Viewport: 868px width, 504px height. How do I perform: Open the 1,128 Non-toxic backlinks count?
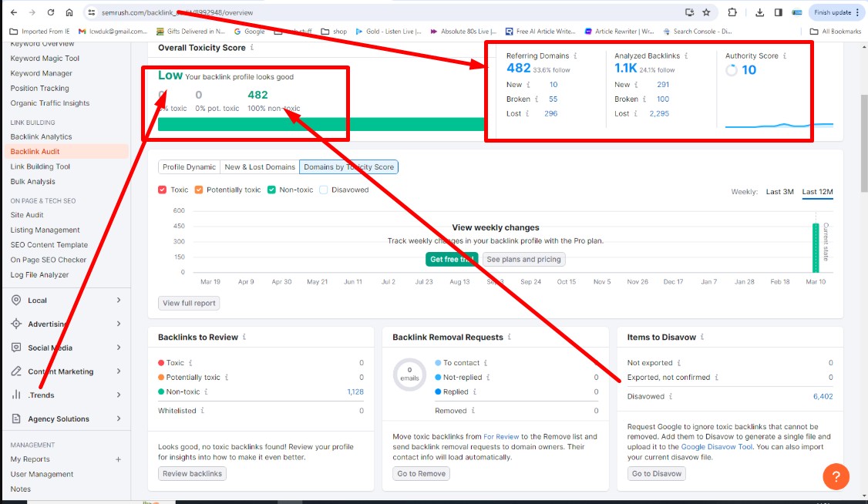(355, 391)
